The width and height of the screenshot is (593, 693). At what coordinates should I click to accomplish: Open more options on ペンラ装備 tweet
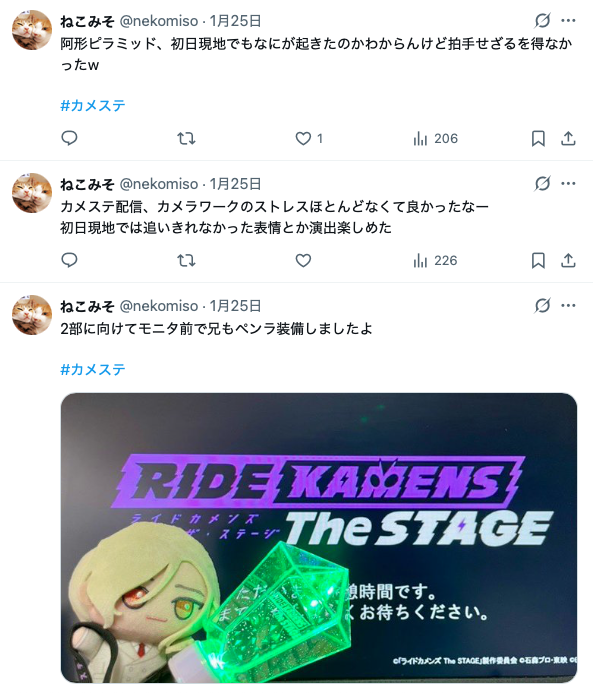click(568, 305)
